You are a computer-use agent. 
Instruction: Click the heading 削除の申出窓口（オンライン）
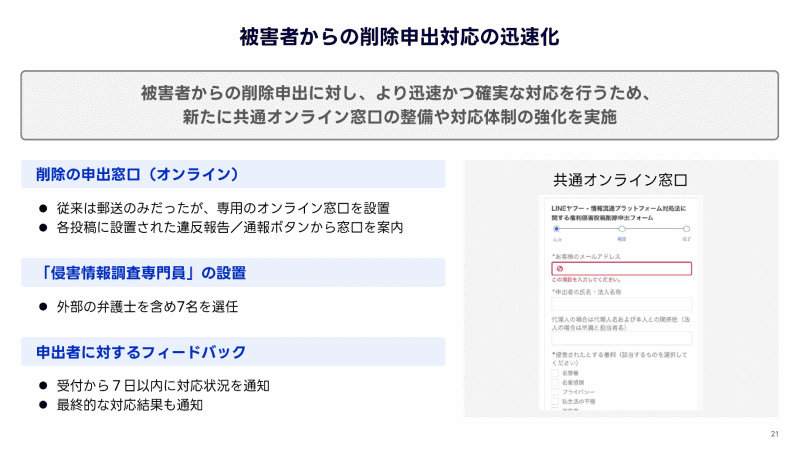pyautogui.click(x=137, y=174)
